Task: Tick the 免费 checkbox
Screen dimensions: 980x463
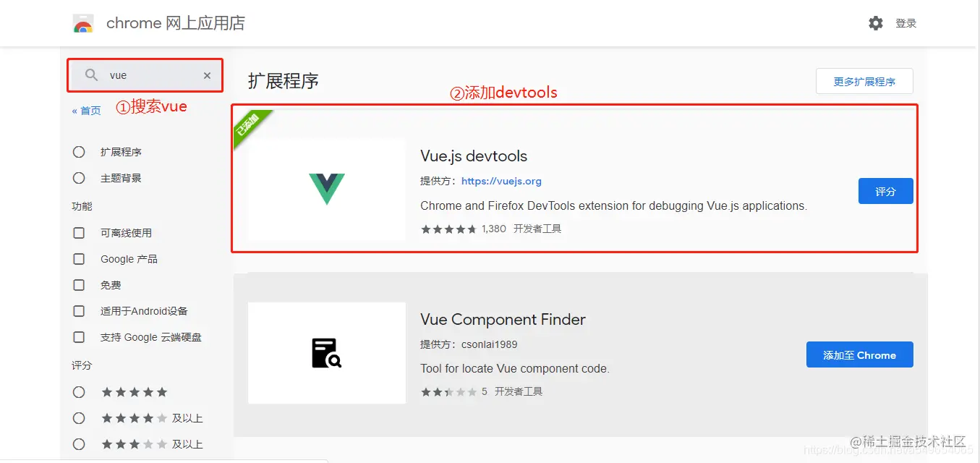Action: click(x=79, y=285)
